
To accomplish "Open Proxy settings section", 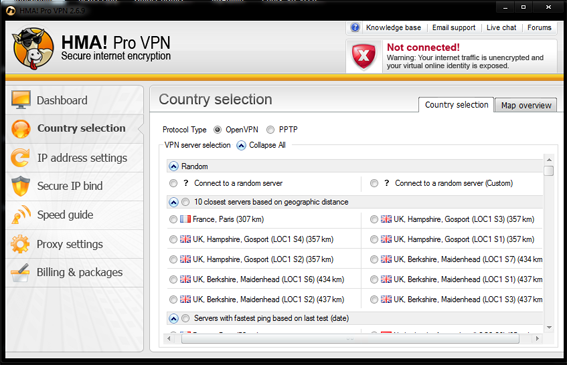I will point(74,244).
